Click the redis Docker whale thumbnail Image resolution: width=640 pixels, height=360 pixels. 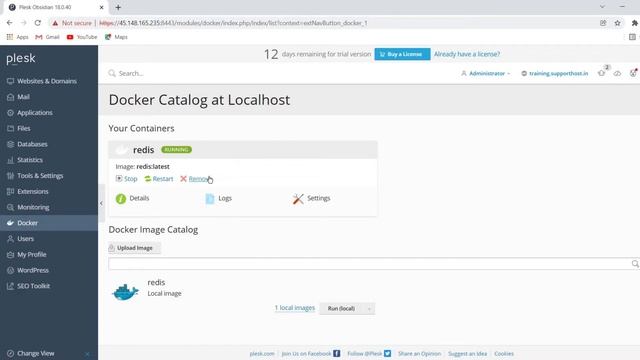coord(125,291)
